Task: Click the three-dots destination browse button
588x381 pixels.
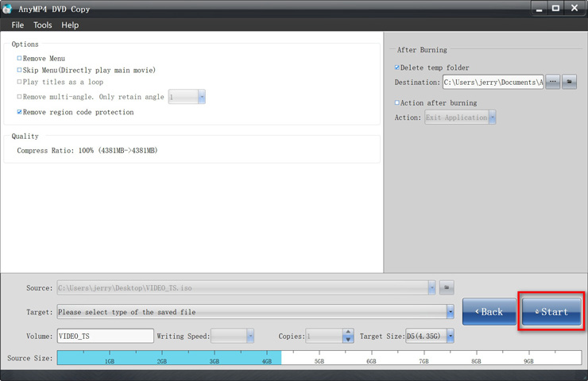Action: click(553, 82)
